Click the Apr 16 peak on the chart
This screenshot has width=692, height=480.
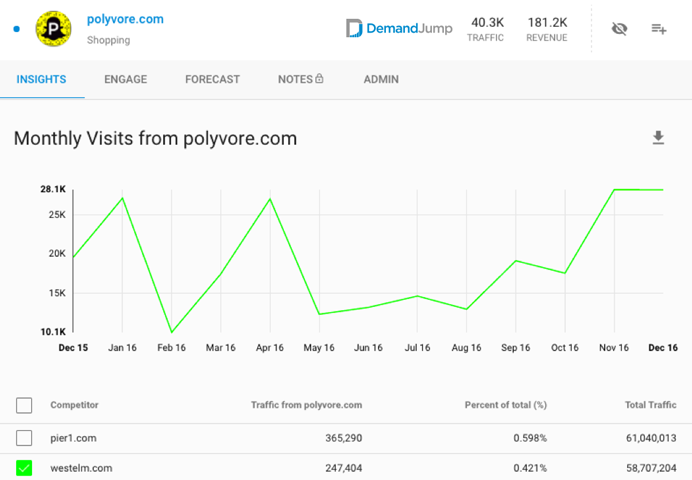(270, 199)
